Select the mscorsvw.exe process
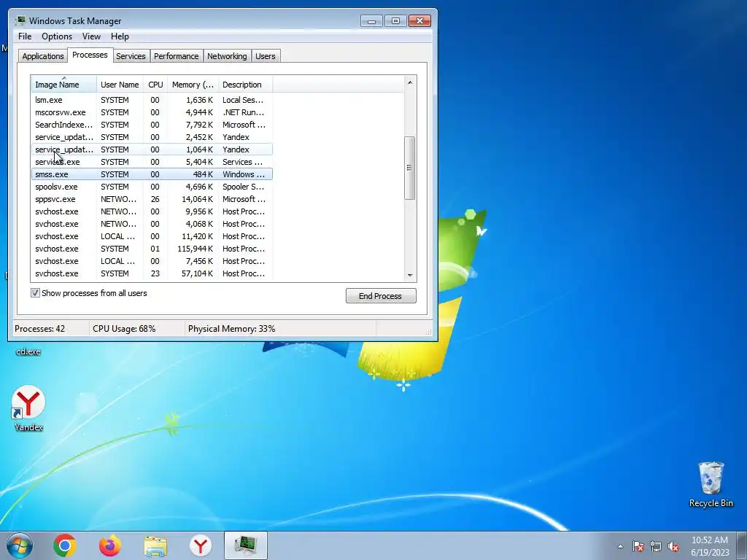The width and height of the screenshot is (747, 560). (152, 112)
